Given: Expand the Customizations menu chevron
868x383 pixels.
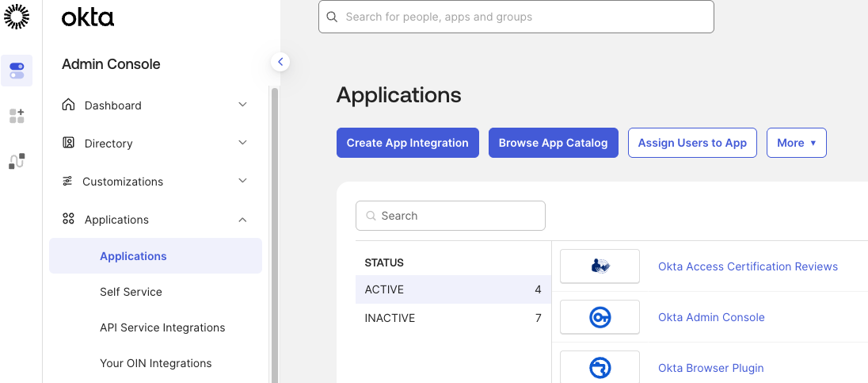Looking at the screenshot, I should coord(242,182).
